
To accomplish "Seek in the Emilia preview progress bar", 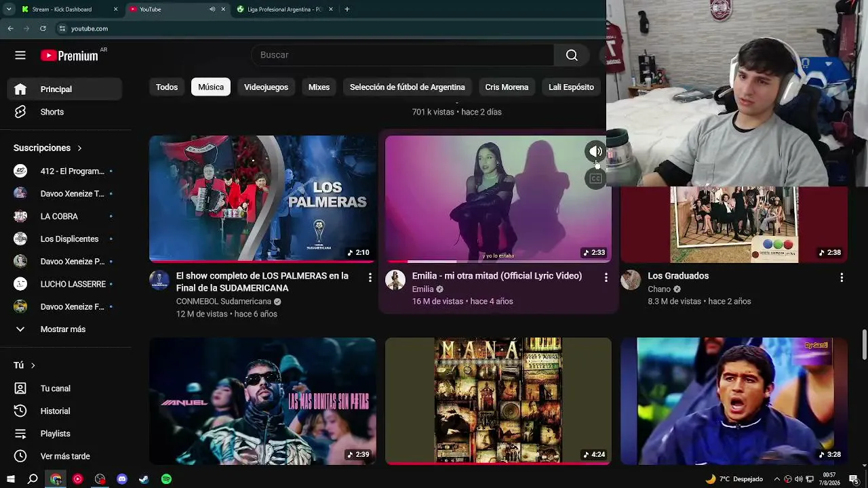I will pos(498,261).
